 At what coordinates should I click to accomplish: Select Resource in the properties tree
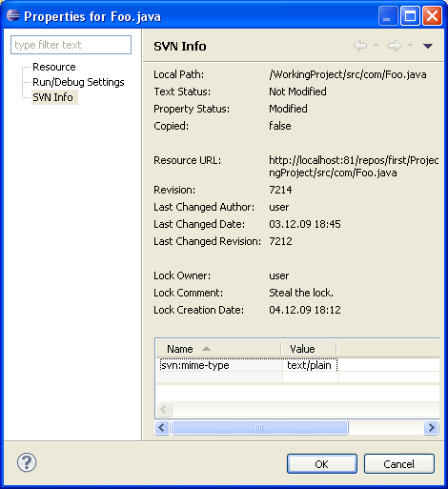54,67
